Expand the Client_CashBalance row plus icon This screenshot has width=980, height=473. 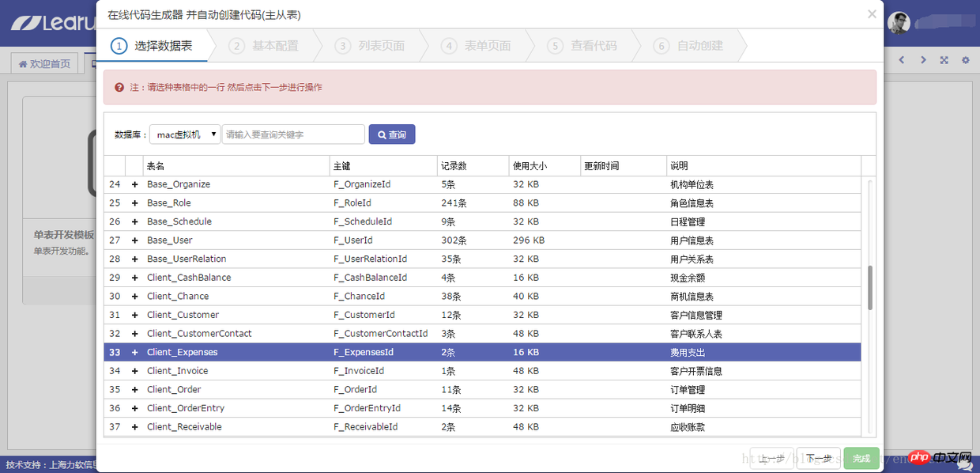click(134, 278)
